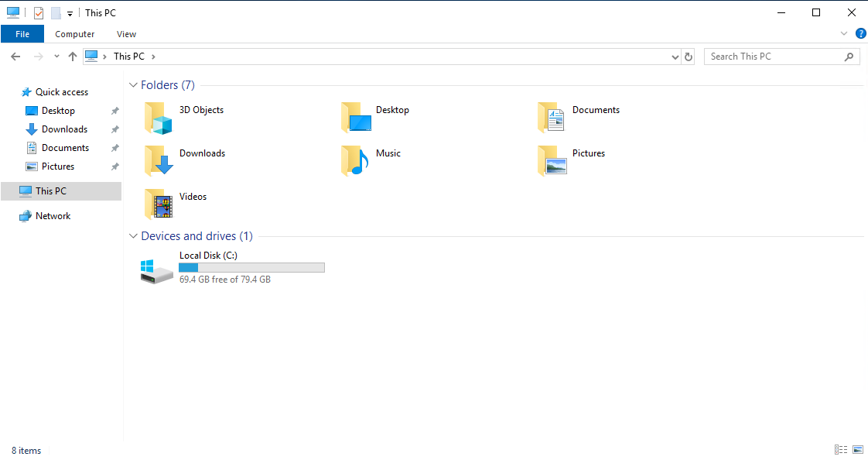Select the Videos folder
The image size is (868, 460).
click(158, 204)
